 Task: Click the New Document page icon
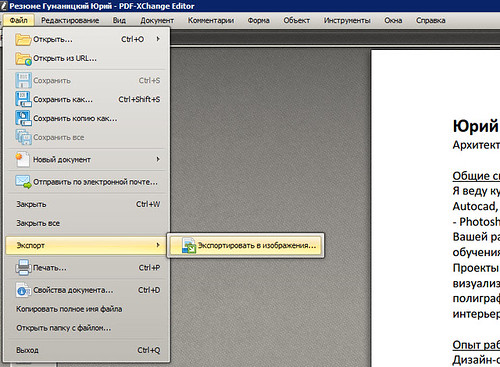(23, 159)
